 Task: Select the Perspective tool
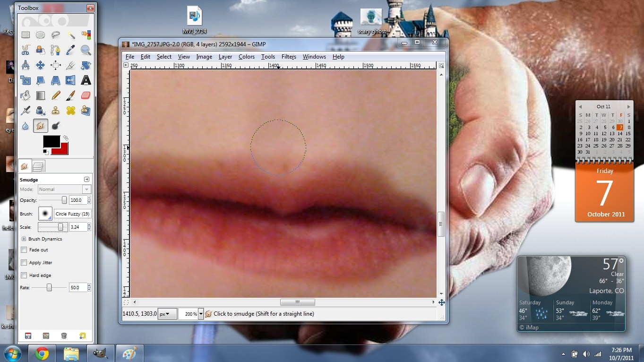pos(56,80)
